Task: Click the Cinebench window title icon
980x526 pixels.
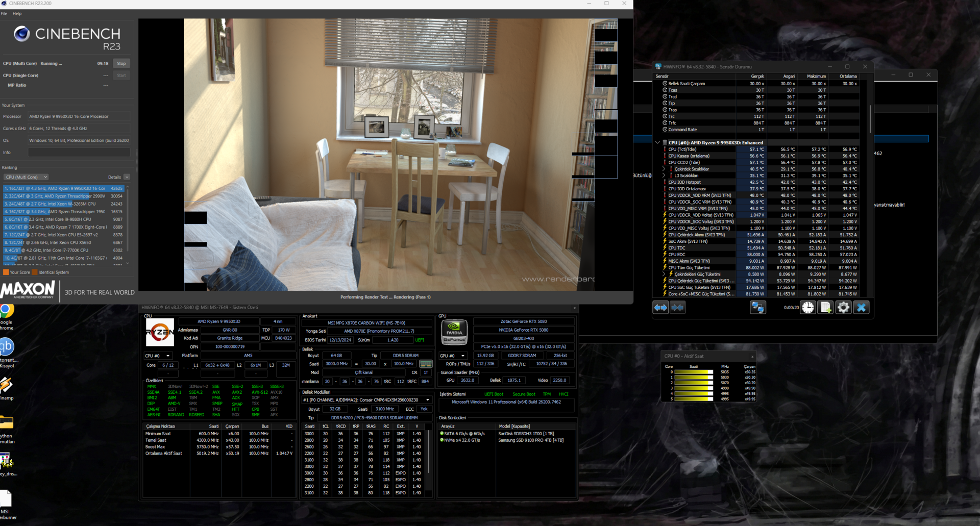Action: click(4, 4)
